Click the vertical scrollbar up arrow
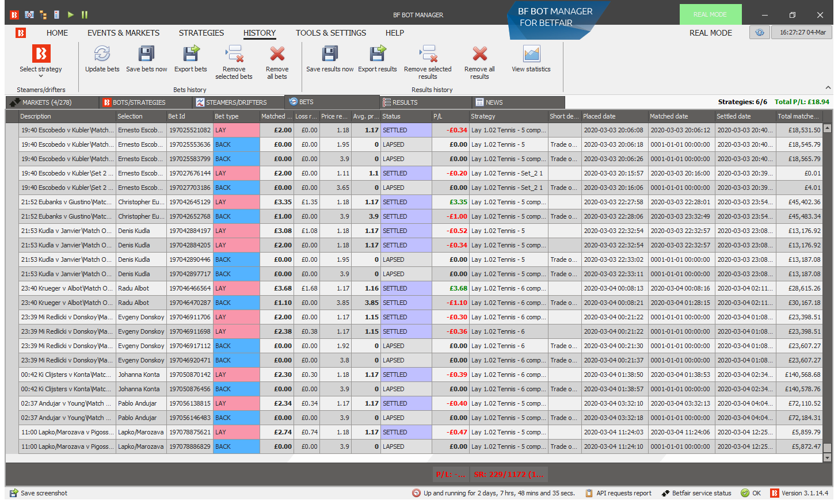 (x=827, y=128)
